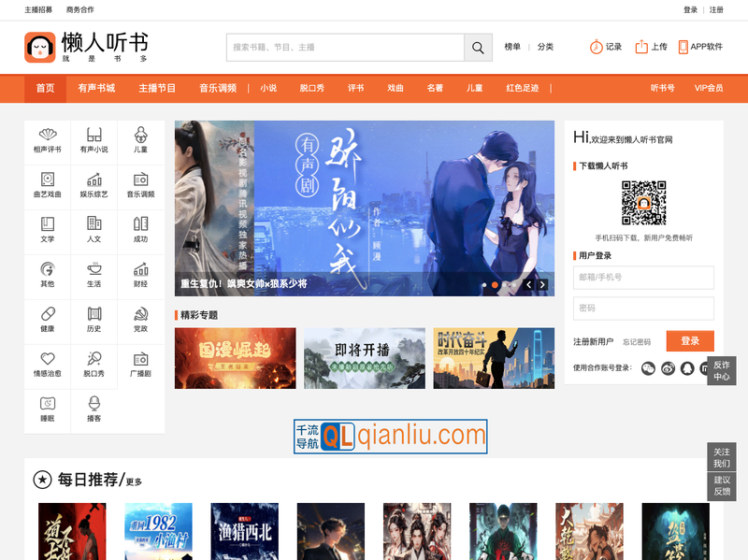Click the search magnifier button
This screenshot has height=560, width=748.
[x=478, y=47]
